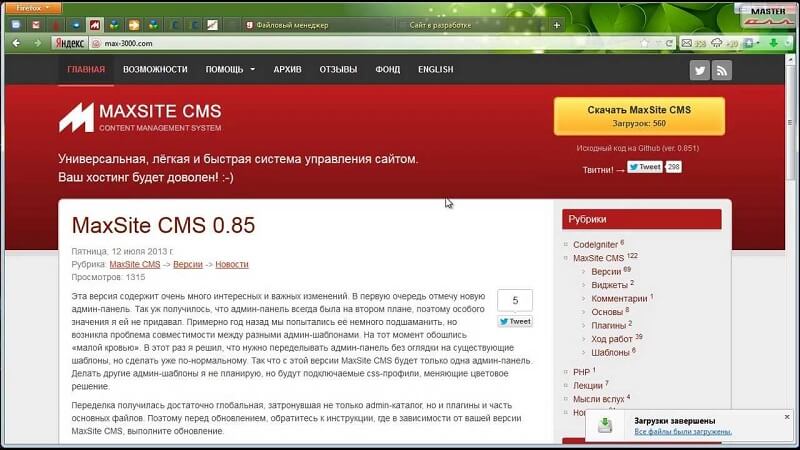Open Исходный код на Github link
800x450 pixels.
tap(637, 148)
